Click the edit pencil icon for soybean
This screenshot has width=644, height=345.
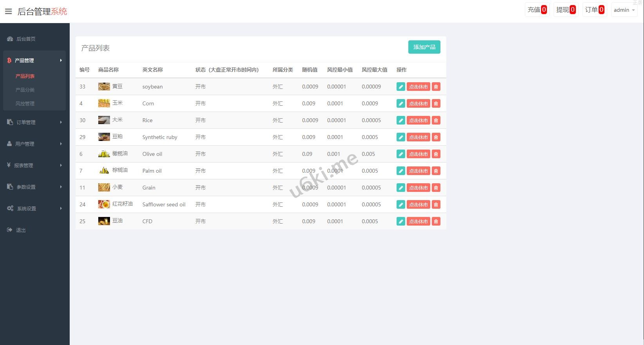click(400, 87)
